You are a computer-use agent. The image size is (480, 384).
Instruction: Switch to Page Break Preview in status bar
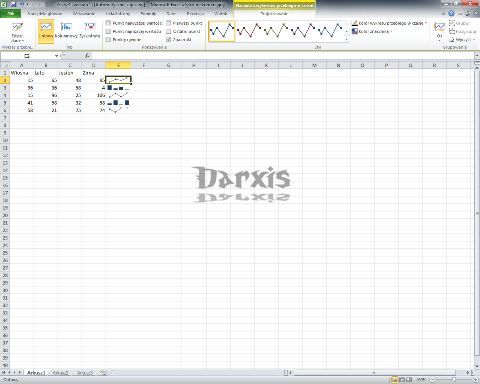tap(409, 380)
